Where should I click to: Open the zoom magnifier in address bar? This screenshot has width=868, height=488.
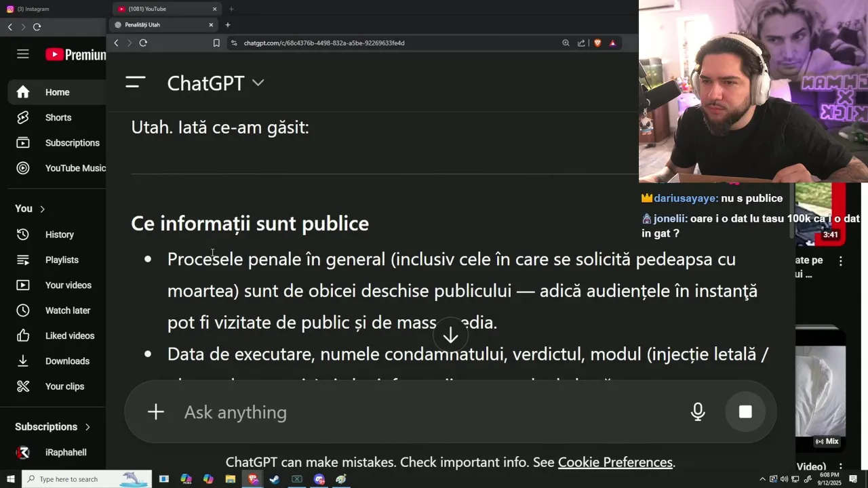point(566,43)
